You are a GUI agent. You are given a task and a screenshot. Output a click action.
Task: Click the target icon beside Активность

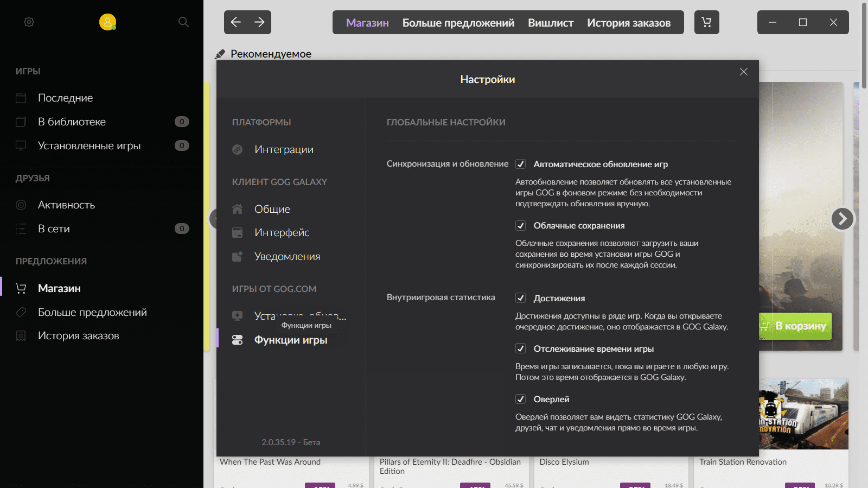coord(21,205)
